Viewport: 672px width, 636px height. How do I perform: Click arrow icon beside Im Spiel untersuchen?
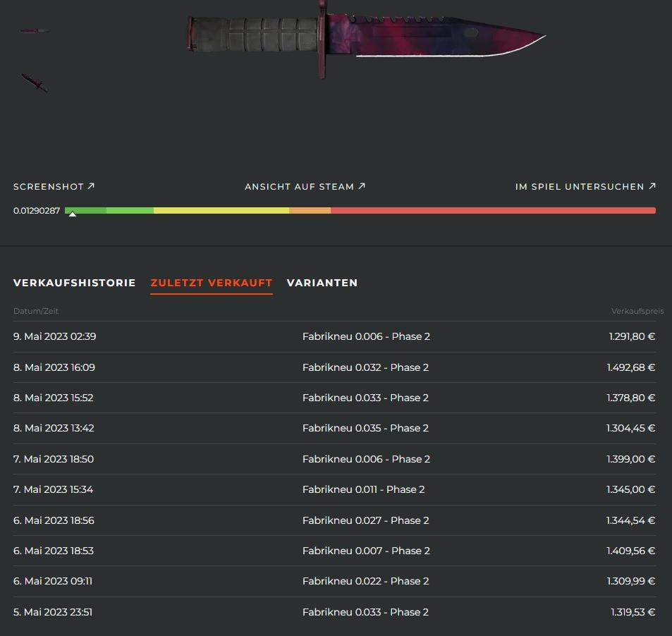(x=652, y=186)
